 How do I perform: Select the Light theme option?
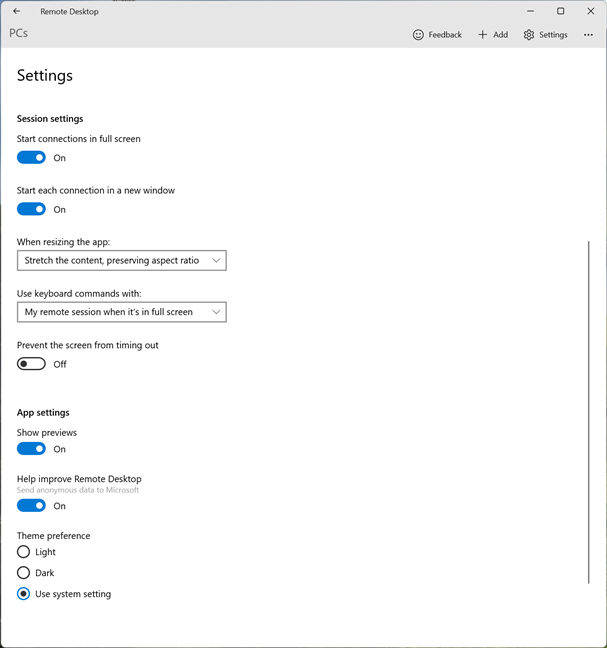pos(24,552)
